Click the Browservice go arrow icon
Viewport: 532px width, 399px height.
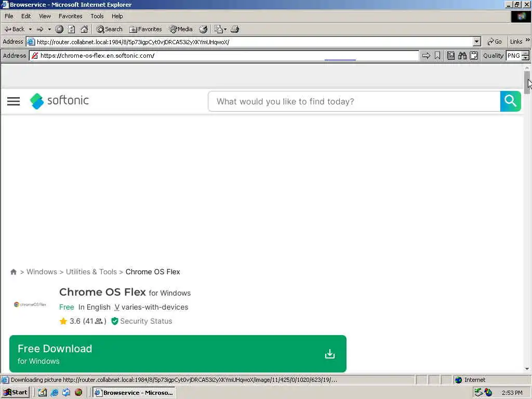[426, 56]
